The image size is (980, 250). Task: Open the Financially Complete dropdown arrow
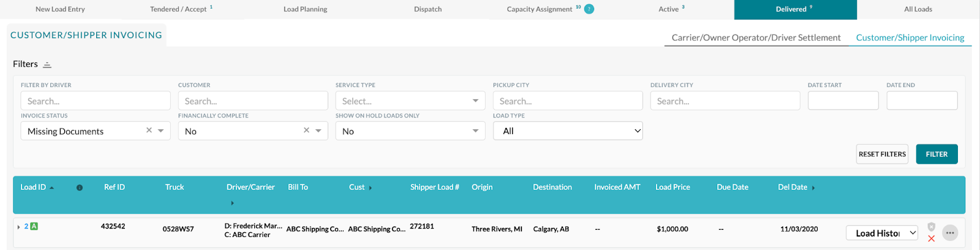[318, 131]
